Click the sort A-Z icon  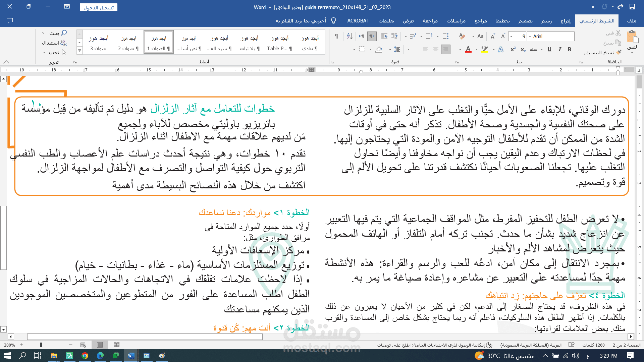350,36
